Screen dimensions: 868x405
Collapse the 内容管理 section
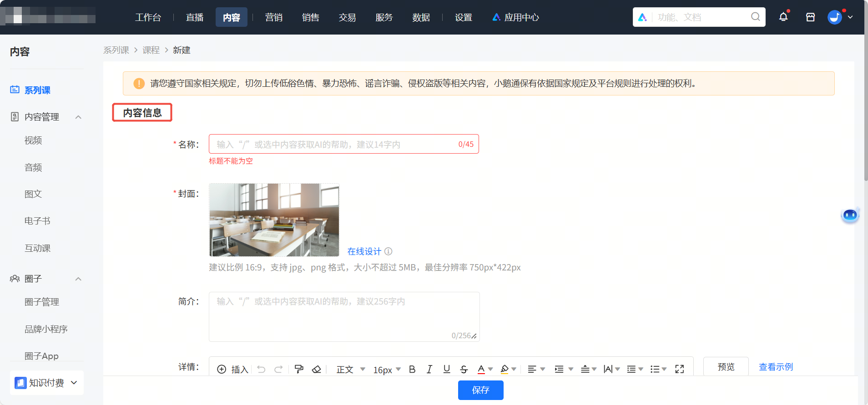(78, 117)
